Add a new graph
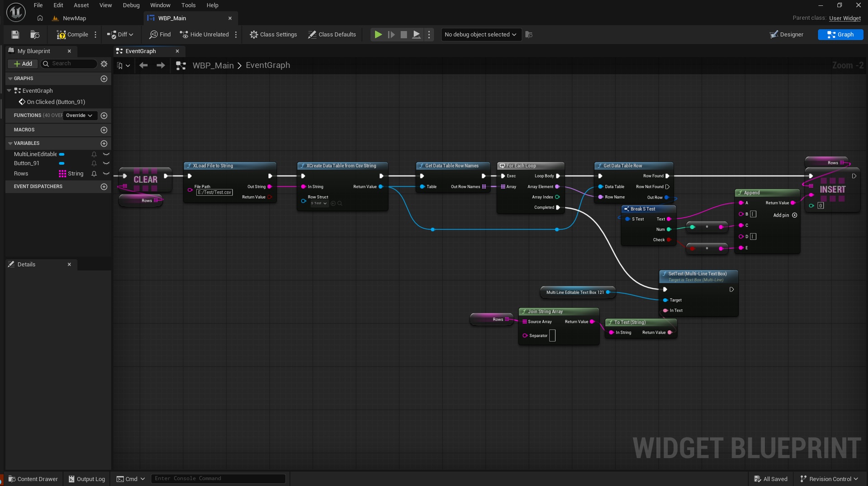Viewport: 868px width, 486px height. click(104, 79)
